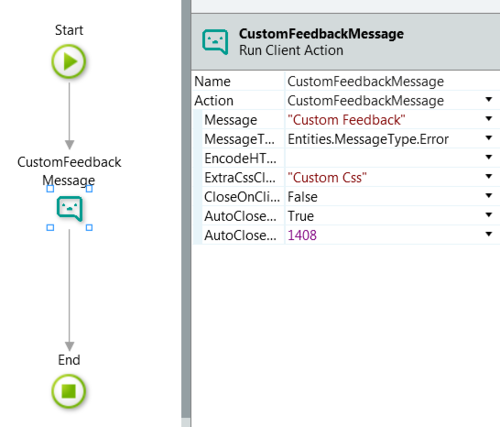This screenshot has height=427, width=500.
Task: Click the Run Client Action subtitle
Action: (x=291, y=50)
